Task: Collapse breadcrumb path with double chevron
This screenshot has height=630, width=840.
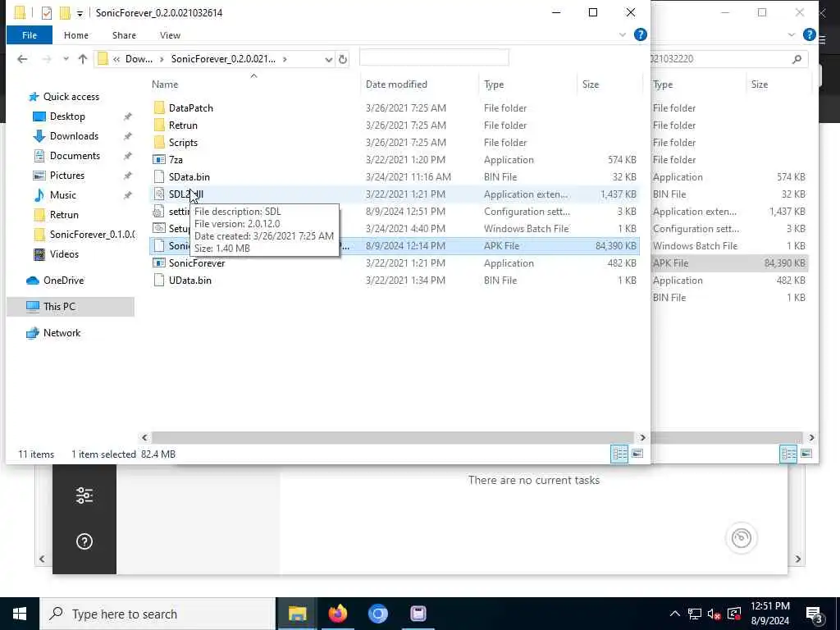Action: 116,59
